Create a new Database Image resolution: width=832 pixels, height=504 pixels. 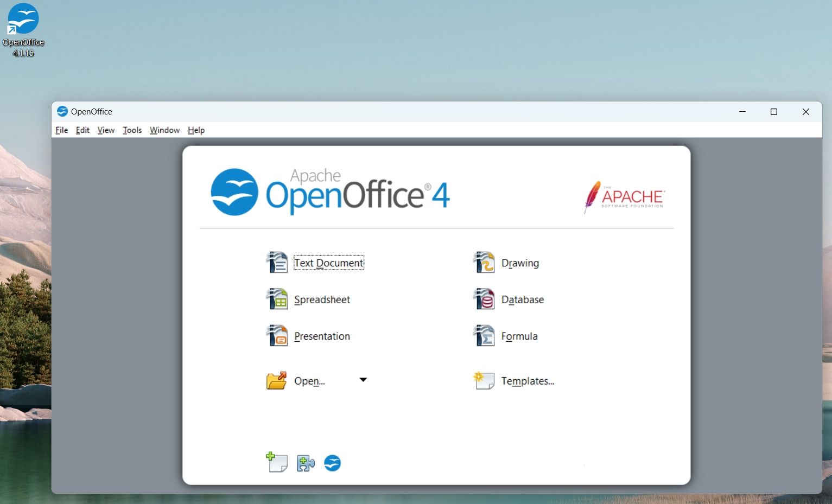522,299
